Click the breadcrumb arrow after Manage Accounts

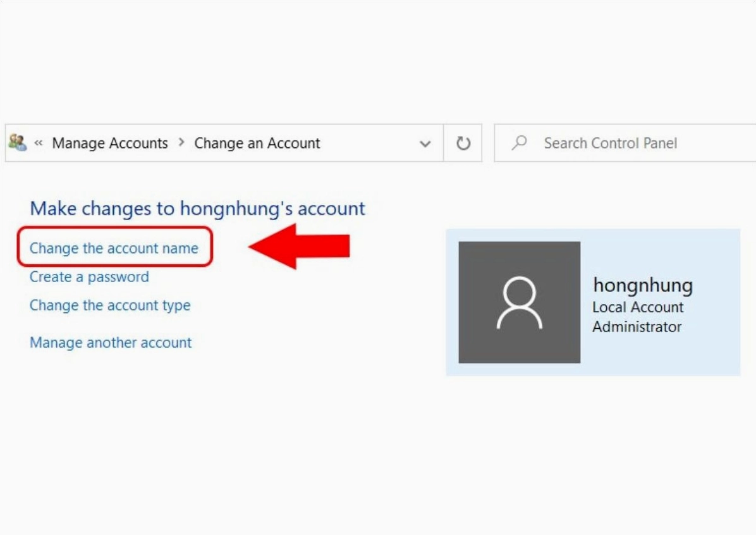[181, 143]
